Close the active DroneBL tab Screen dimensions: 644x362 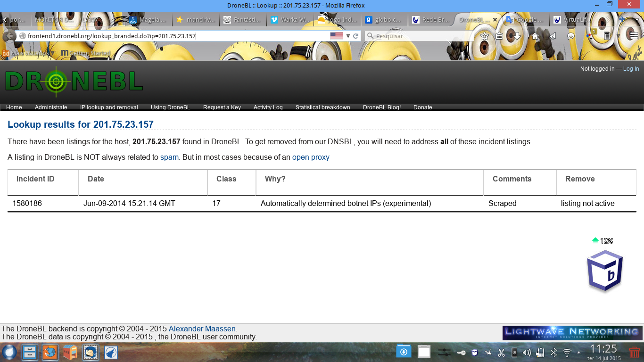495,20
